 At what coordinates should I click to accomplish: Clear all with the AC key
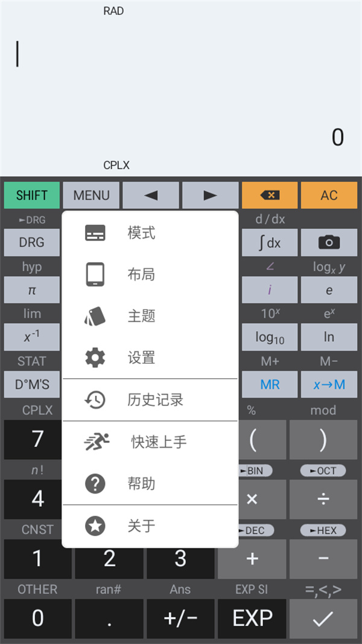click(329, 195)
